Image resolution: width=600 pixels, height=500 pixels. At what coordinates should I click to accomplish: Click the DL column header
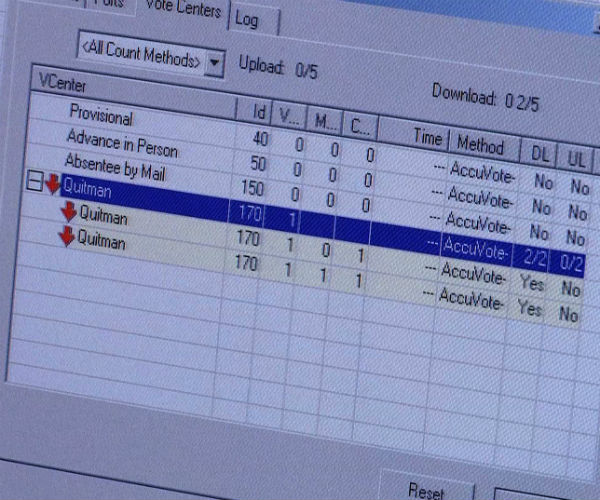[539, 152]
